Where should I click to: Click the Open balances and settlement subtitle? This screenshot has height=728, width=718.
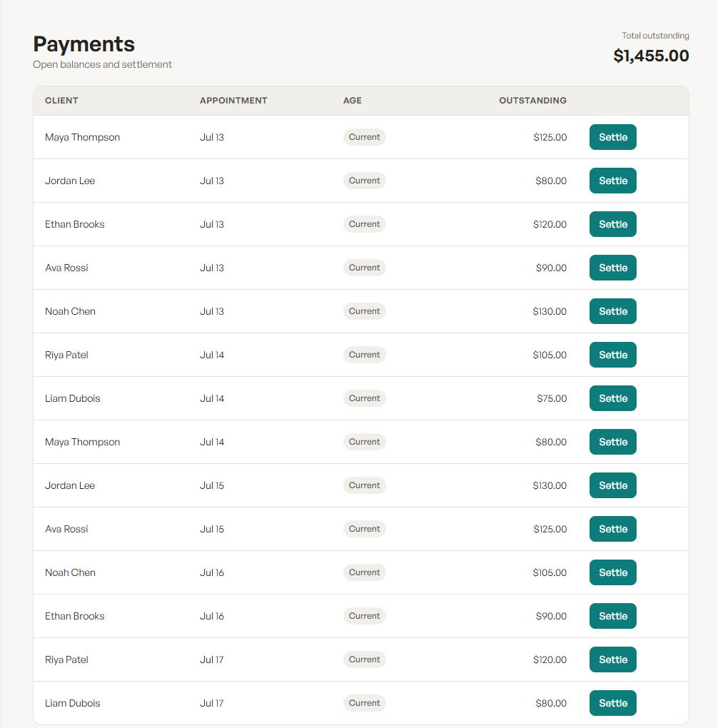pyautogui.click(x=102, y=64)
